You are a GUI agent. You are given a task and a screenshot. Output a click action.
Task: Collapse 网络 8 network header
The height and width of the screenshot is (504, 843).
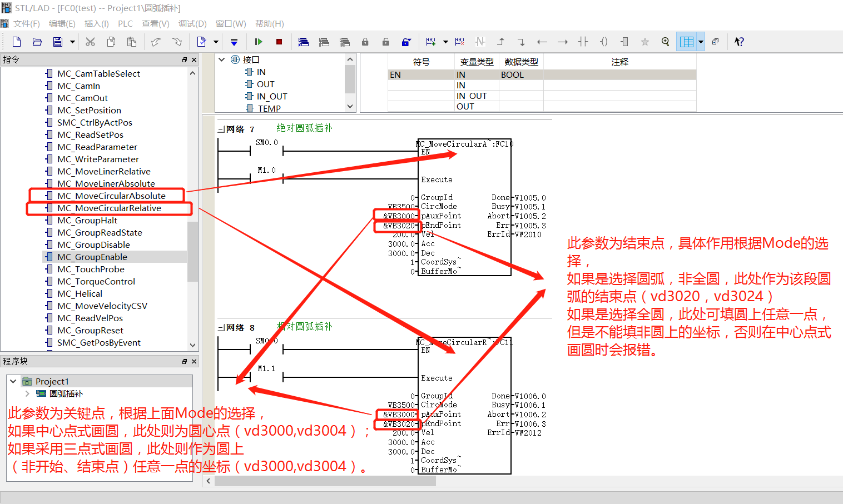coord(220,328)
